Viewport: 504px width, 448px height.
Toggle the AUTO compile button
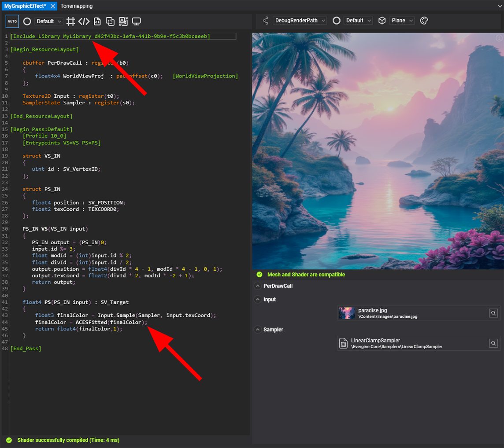point(12,21)
